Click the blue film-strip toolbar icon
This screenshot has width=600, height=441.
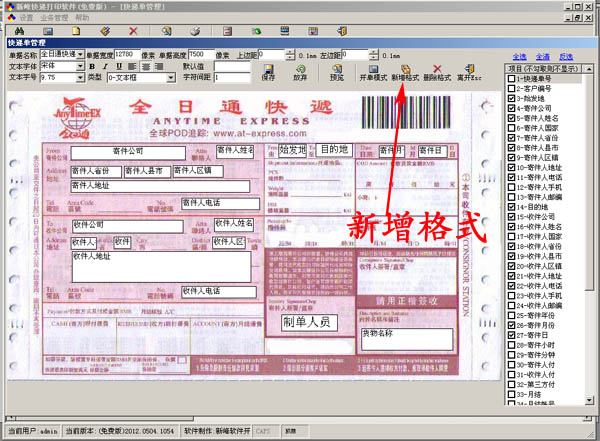point(285,31)
